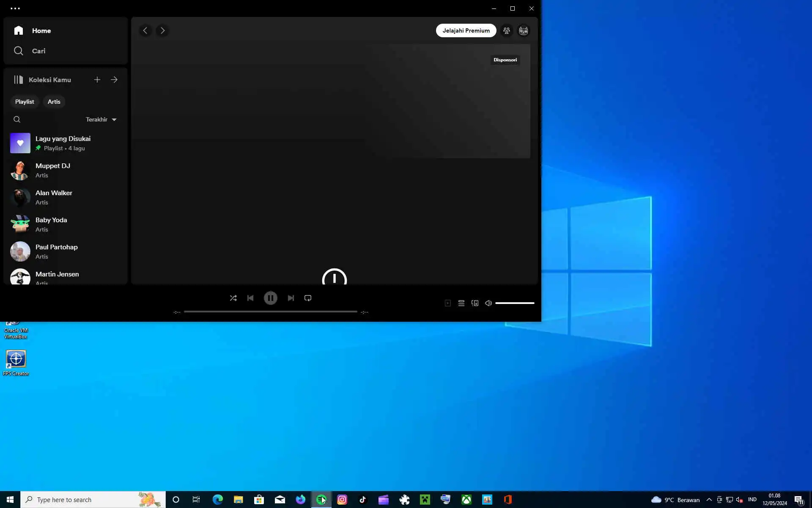Image resolution: width=812 pixels, height=508 pixels.
Task: Toggle shuffle playback
Action: pyautogui.click(x=233, y=298)
